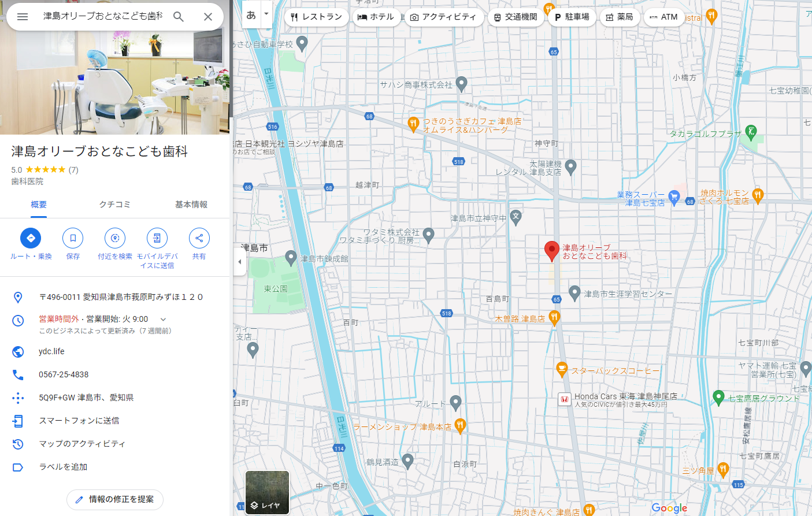
Task: Open the ydc.life website link
Action: click(x=51, y=351)
